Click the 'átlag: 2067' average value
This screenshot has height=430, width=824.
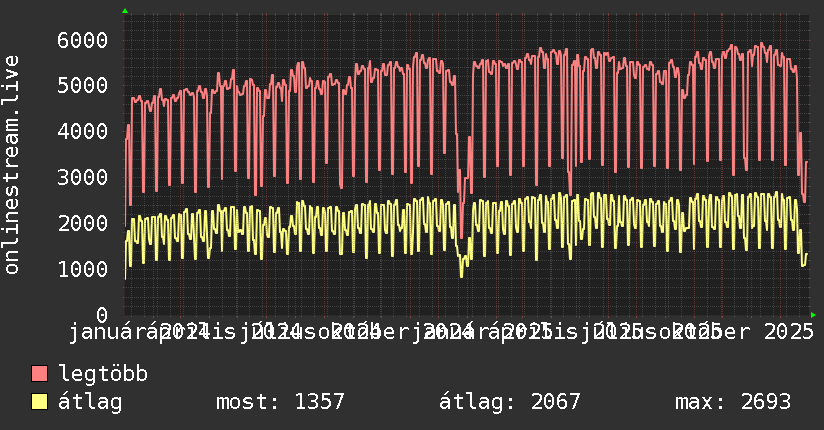(510, 402)
